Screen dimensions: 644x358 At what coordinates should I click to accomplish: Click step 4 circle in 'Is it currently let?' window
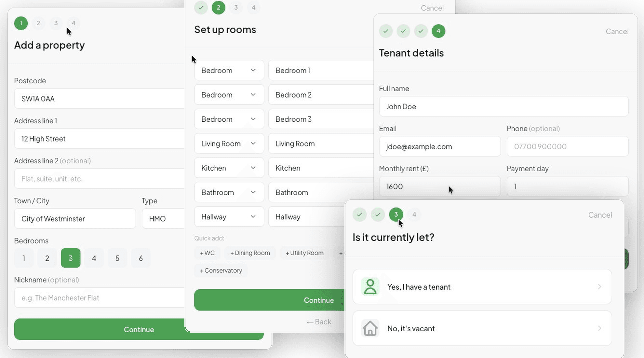(x=414, y=214)
